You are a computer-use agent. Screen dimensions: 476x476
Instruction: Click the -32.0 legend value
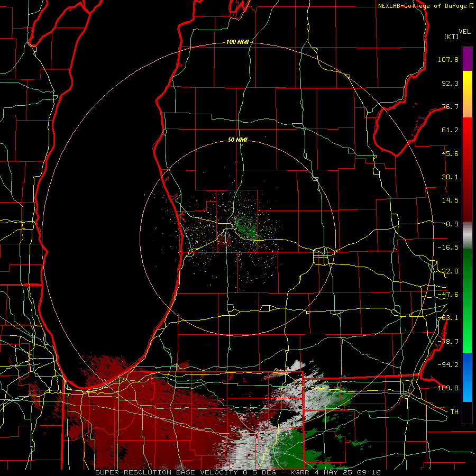tap(448, 271)
